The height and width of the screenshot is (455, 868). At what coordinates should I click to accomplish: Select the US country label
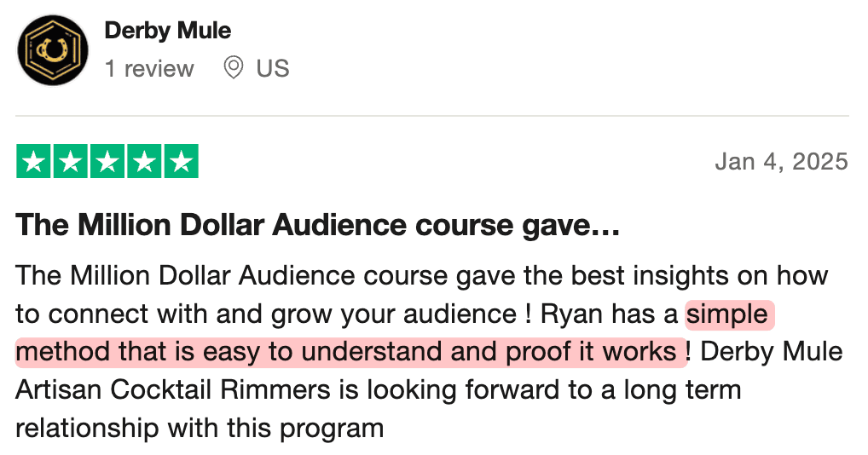(273, 68)
